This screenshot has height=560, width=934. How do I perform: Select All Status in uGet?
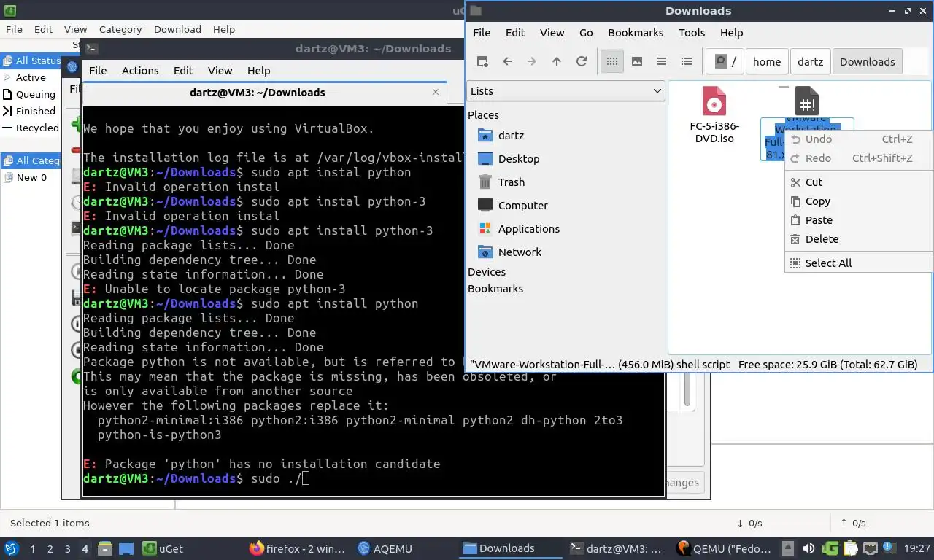pos(32,61)
